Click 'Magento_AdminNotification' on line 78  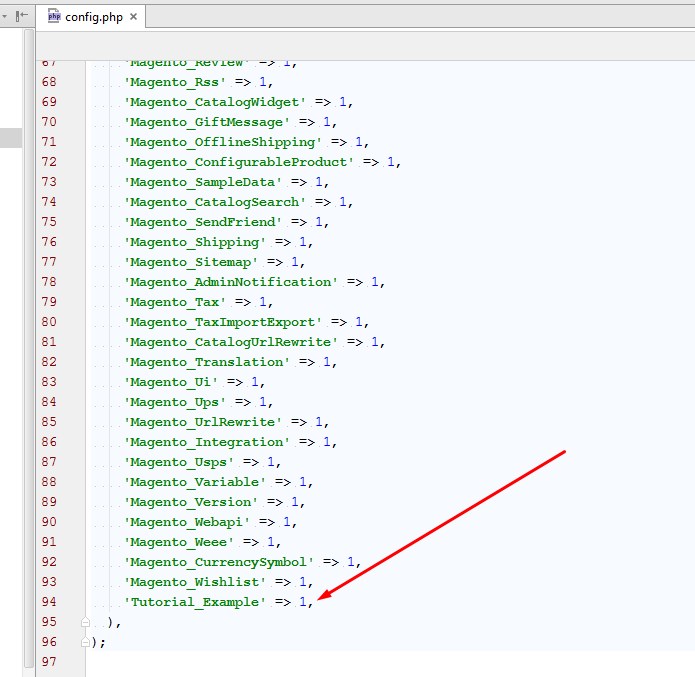[231, 282]
